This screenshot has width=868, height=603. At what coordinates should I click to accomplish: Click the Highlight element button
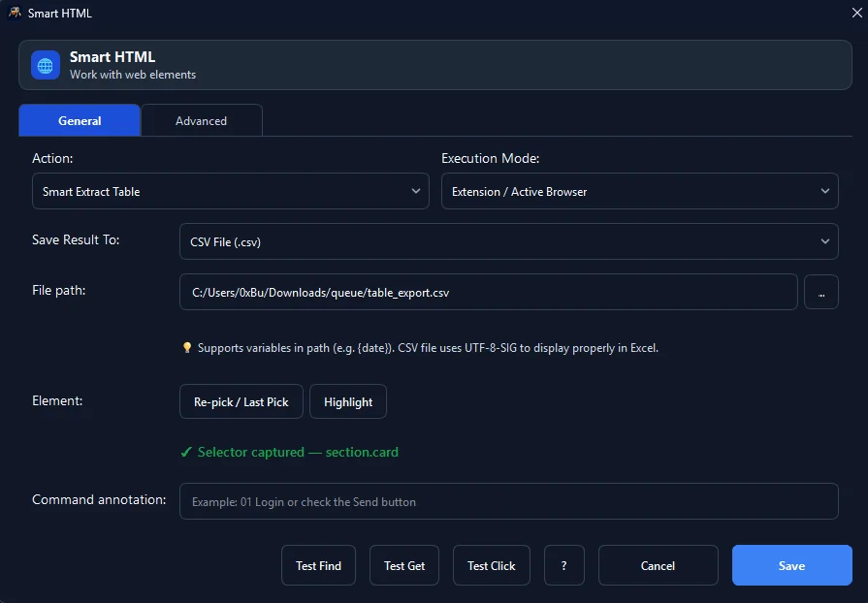pos(348,401)
